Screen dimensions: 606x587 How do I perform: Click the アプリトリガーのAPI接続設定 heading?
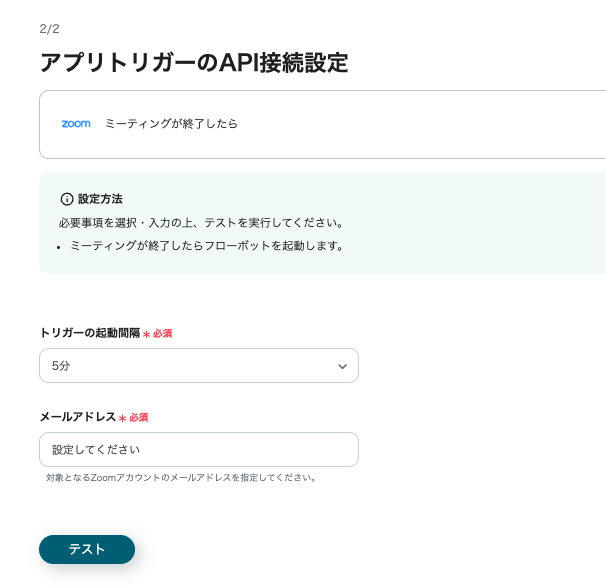(193, 63)
